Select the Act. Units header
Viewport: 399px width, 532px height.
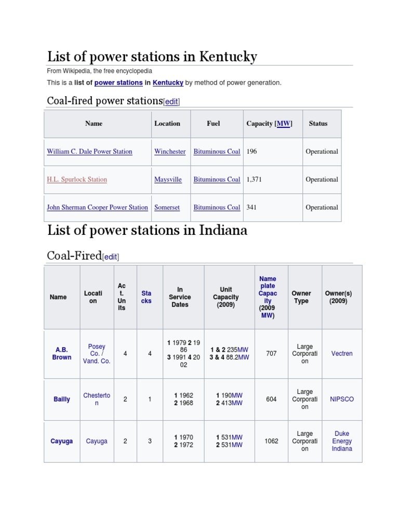tap(122, 297)
